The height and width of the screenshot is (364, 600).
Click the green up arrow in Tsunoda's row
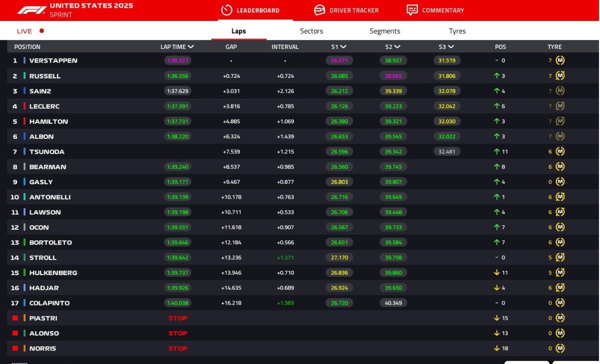pyautogui.click(x=496, y=151)
